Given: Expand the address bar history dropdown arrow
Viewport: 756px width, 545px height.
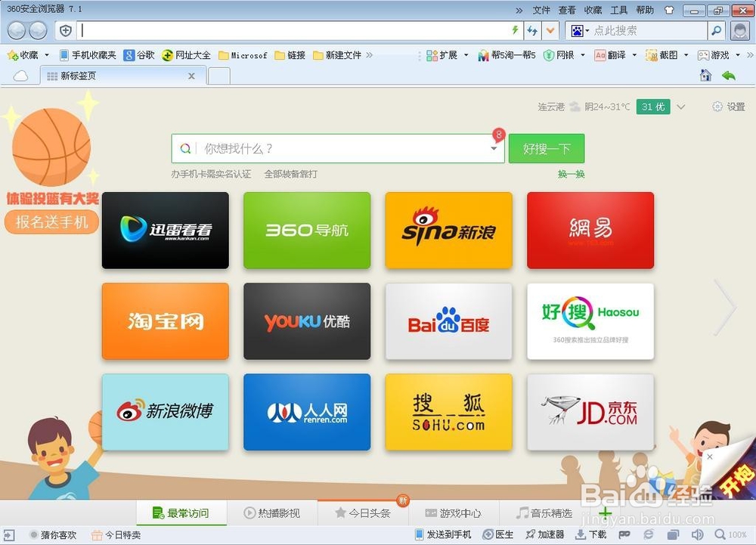Looking at the screenshot, I should point(550,31).
